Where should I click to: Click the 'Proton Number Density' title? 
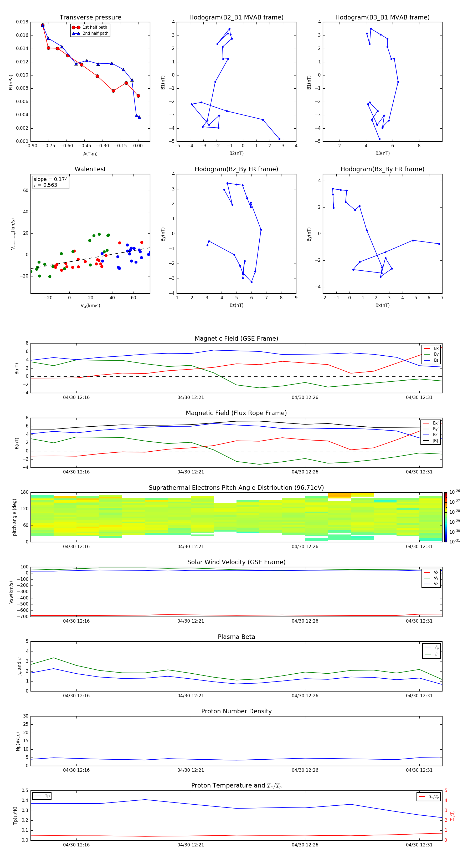pyautogui.click(x=236, y=711)
